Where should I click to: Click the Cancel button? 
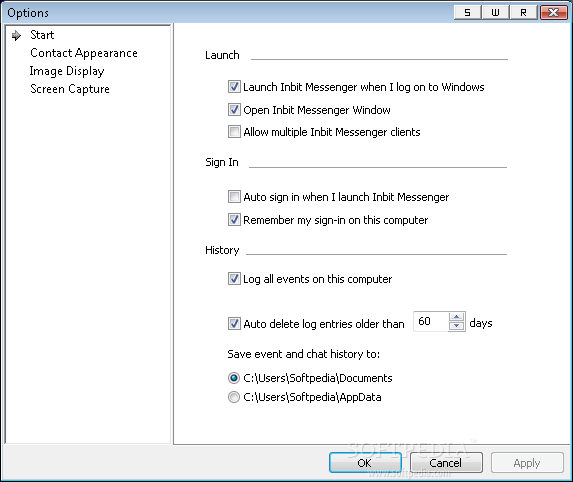tap(446, 463)
